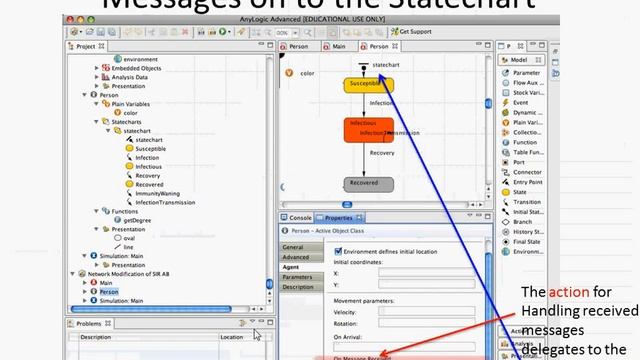Close the active Person editor tab
The width and height of the screenshot is (640, 360).
[x=395, y=46]
